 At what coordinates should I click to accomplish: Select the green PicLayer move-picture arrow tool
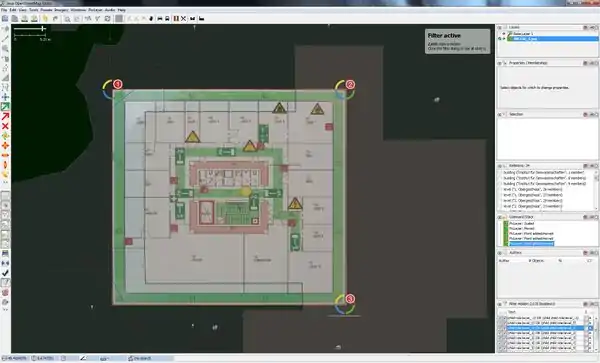pos(5,106)
